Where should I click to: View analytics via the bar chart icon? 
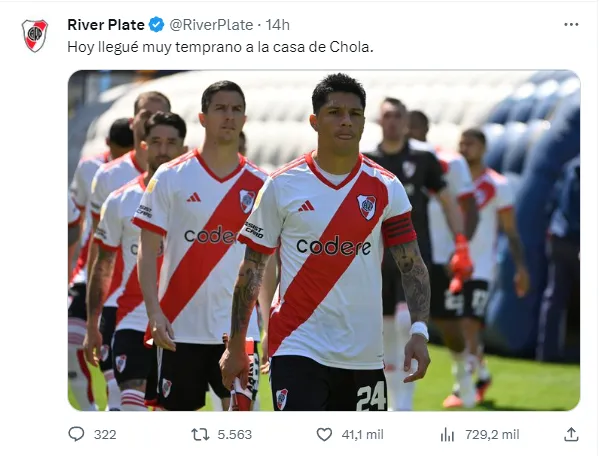[x=447, y=435]
